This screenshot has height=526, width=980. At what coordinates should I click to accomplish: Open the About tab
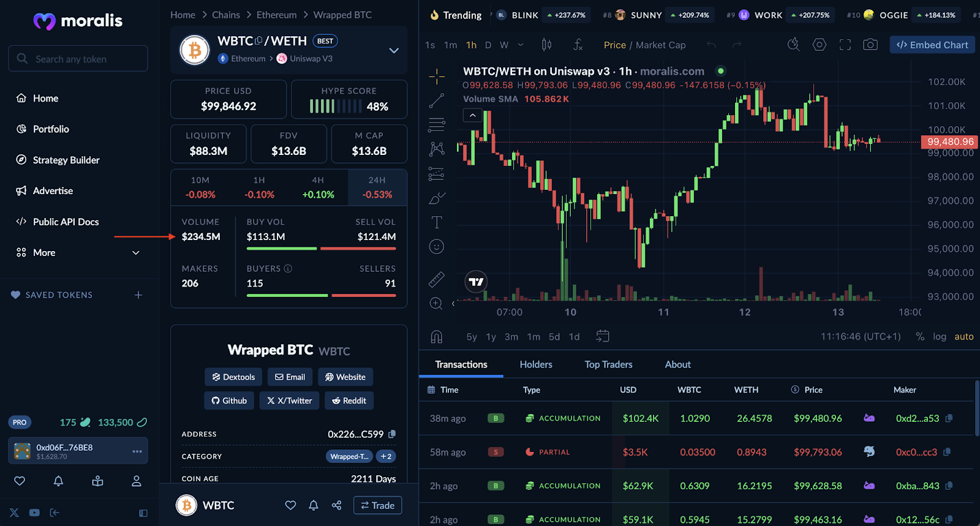pyautogui.click(x=677, y=364)
